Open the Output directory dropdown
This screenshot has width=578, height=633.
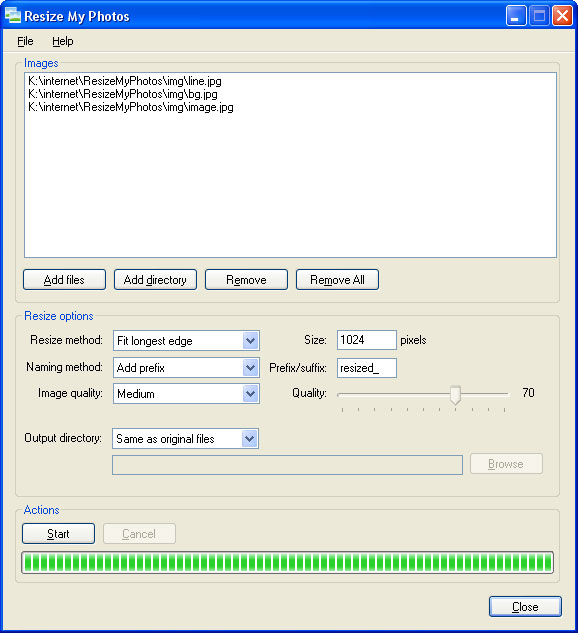pos(249,439)
